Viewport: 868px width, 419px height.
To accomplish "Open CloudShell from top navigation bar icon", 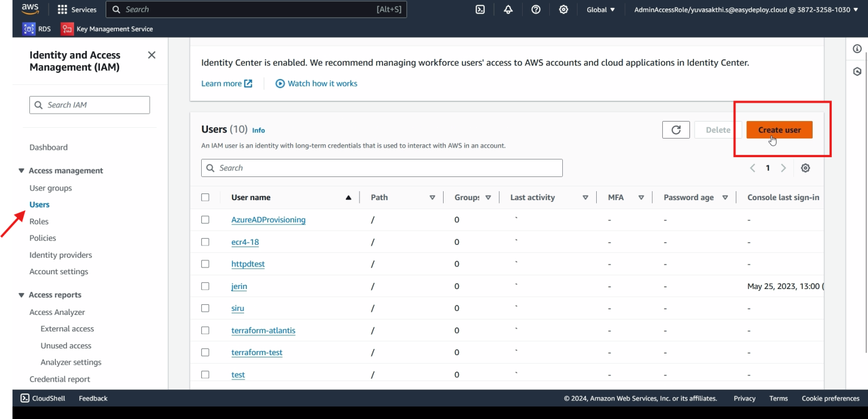I will pyautogui.click(x=480, y=10).
